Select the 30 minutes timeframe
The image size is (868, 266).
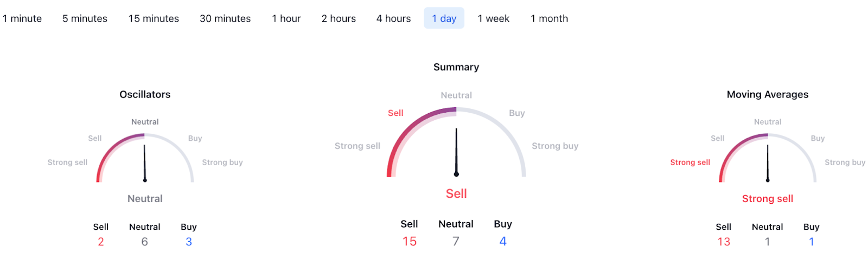pos(225,18)
